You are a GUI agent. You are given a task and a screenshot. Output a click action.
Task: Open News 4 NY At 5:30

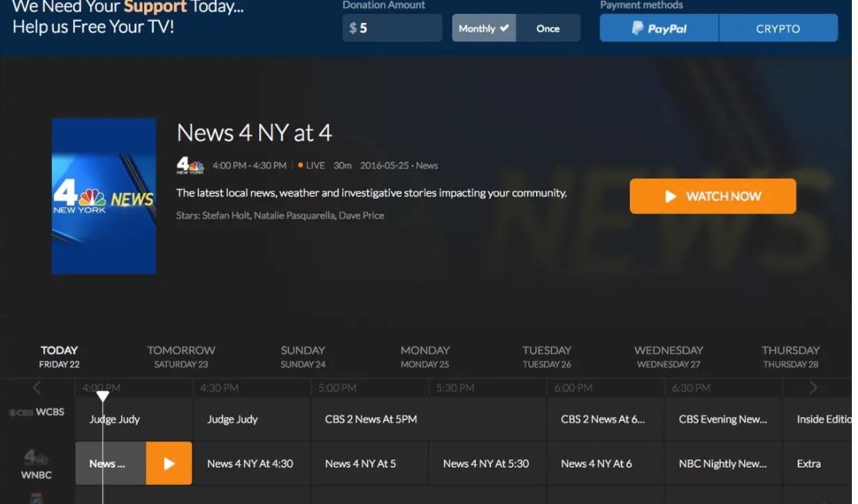488,463
